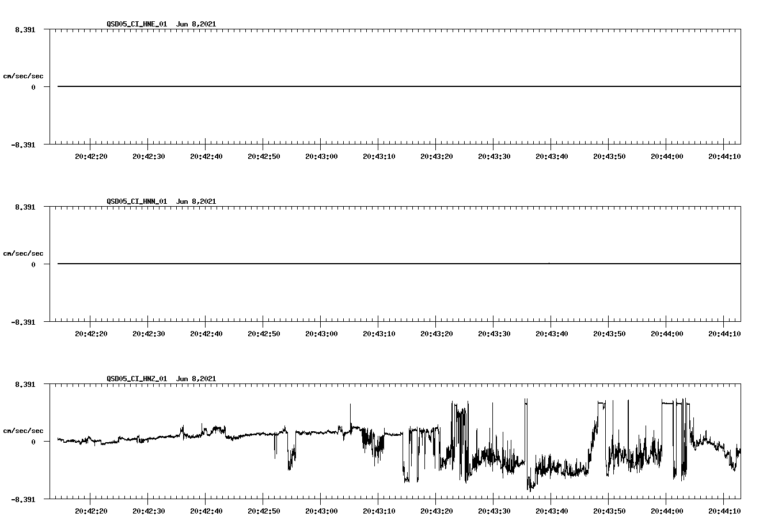Click the -8.391 bottom label of HNZ chart
782x532 pixels.
[x=23, y=500]
